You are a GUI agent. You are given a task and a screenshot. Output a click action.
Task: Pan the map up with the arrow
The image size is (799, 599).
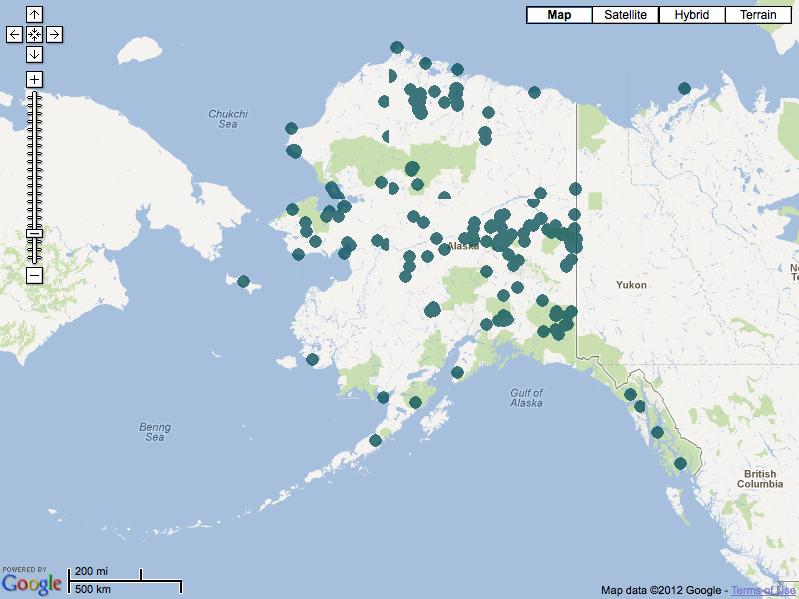tap(34, 15)
